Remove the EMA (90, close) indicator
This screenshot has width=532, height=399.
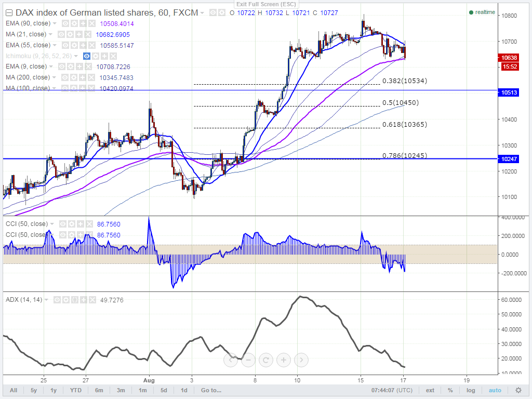coord(92,23)
